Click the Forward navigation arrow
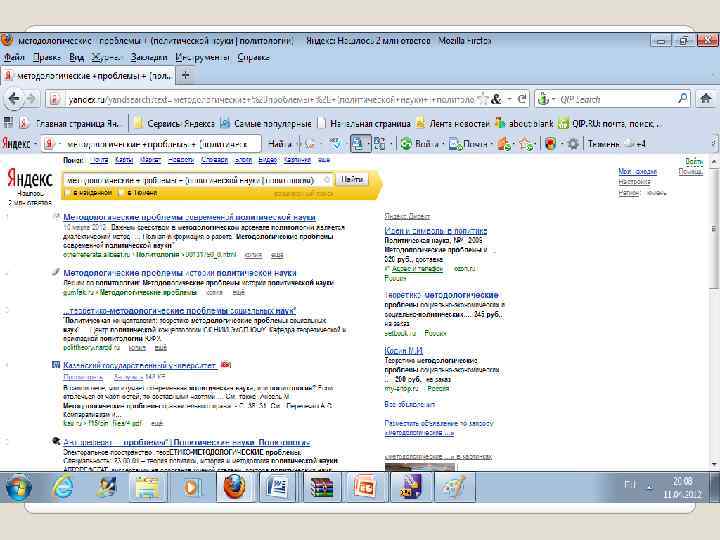This screenshot has height=540, width=720. click(x=31, y=99)
